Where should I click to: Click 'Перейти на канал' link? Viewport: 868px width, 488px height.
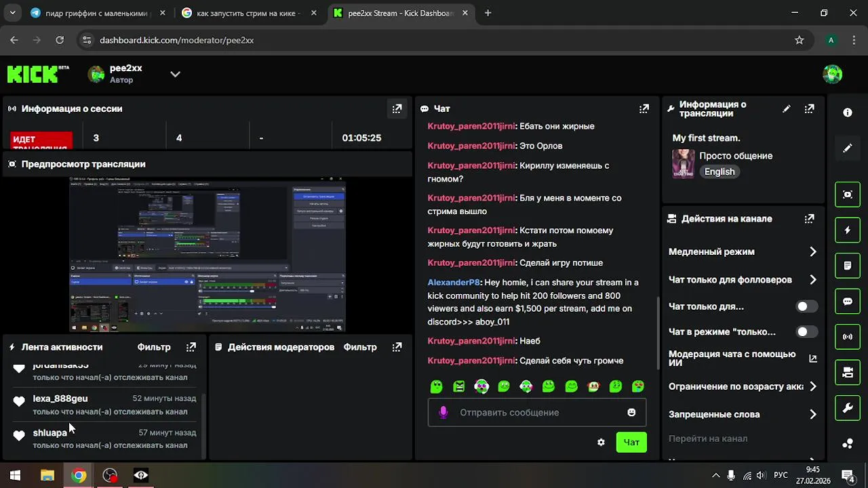708,439
